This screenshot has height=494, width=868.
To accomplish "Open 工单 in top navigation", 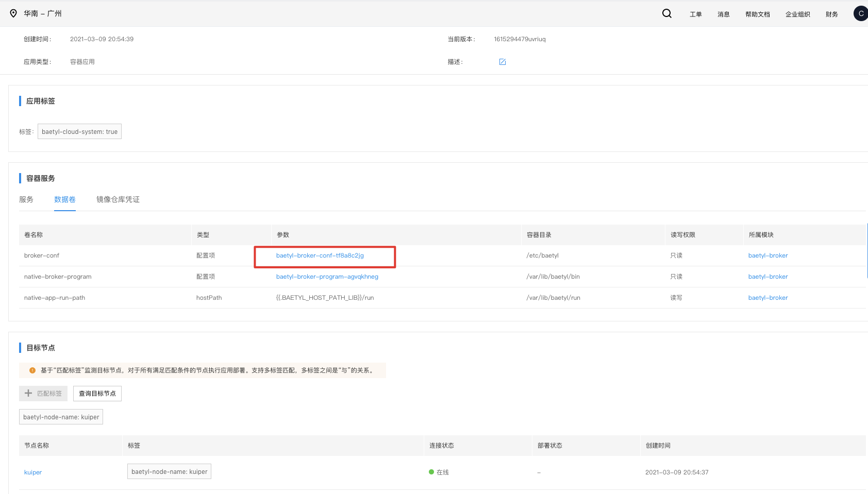I will pyautogui.click(x=696, y=14).
